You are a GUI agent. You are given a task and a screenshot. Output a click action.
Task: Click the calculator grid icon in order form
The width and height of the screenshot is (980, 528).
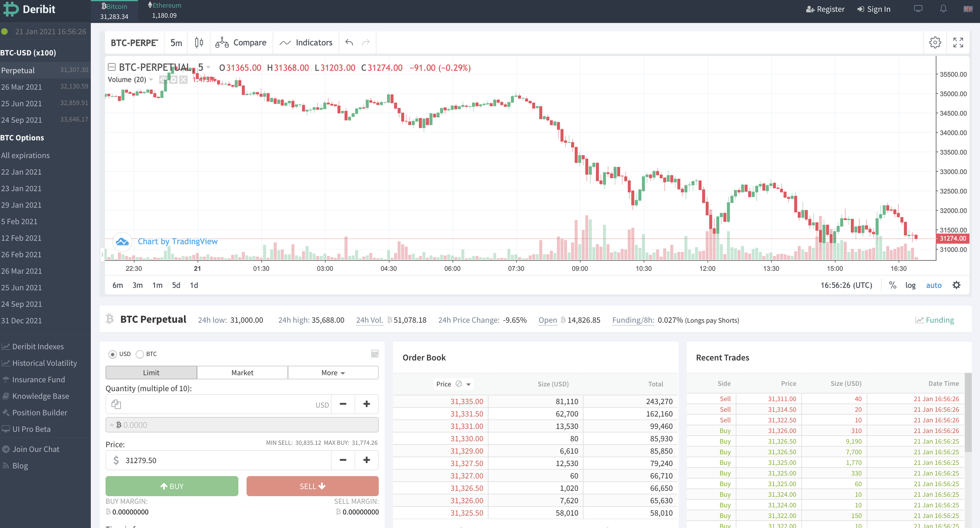tap(374, 354)
